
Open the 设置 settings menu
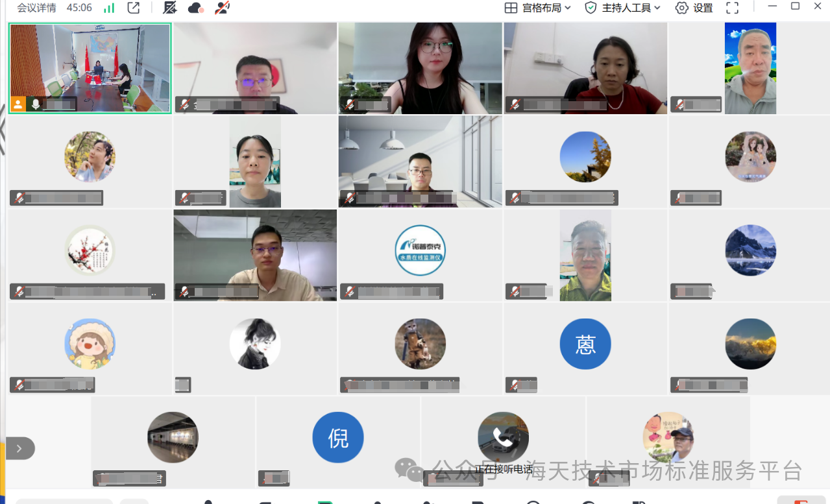point(703,8)
